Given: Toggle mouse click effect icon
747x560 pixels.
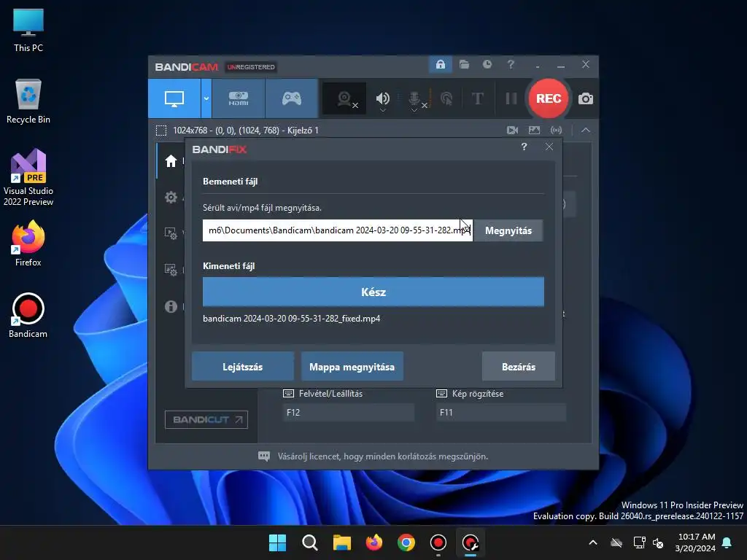Looking at the screenshot, I should point(446,98).
